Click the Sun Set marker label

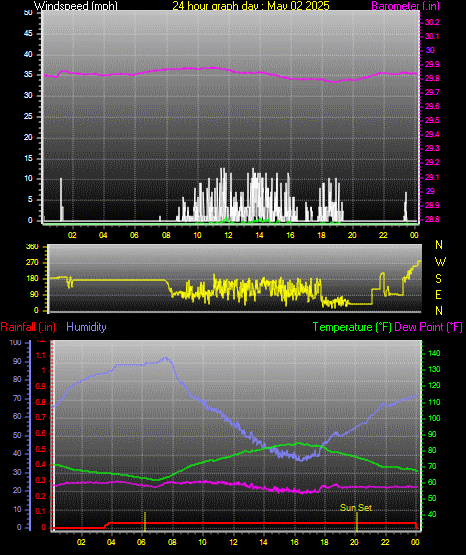point(356,508)
